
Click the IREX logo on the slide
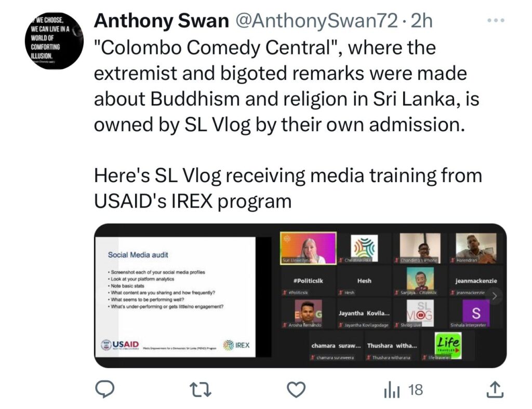coord(236,345)
